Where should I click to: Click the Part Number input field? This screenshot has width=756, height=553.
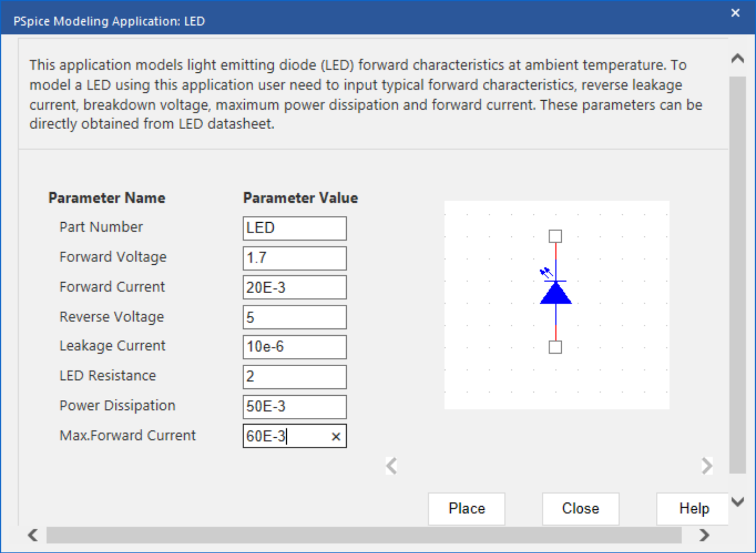click(294, 228)
